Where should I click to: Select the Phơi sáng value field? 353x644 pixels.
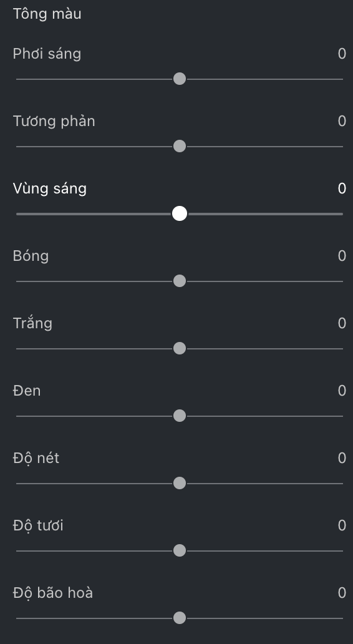tap(342, 54)
